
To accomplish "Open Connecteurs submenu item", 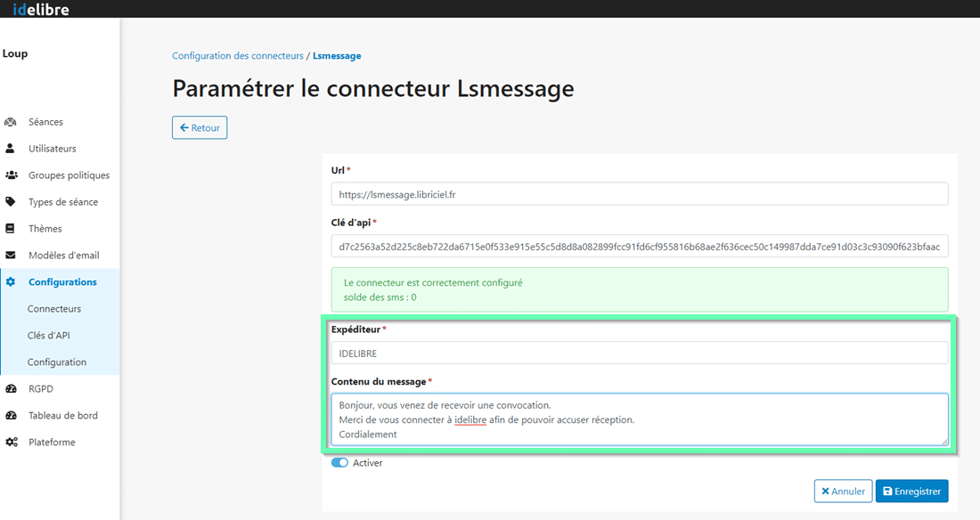I will point(54,309).
